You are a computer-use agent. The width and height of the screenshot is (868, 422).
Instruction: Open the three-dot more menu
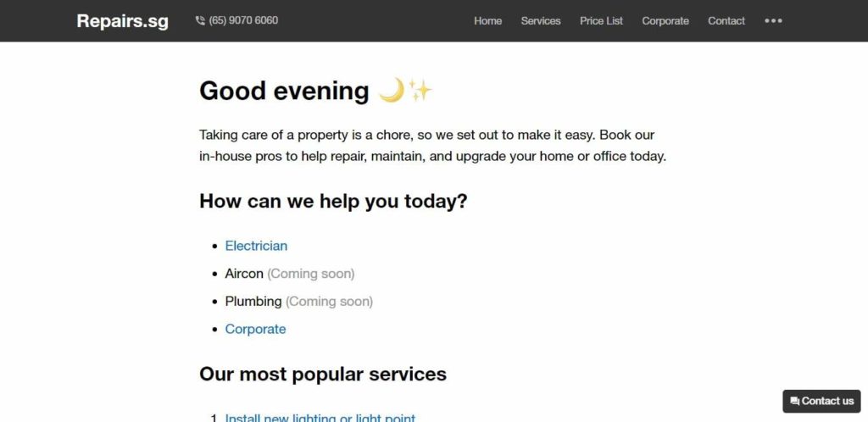[x=773, y=20]
